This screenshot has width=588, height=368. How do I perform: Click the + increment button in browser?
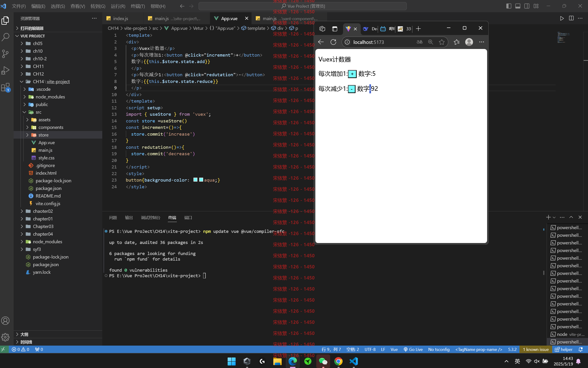point(352,74)
